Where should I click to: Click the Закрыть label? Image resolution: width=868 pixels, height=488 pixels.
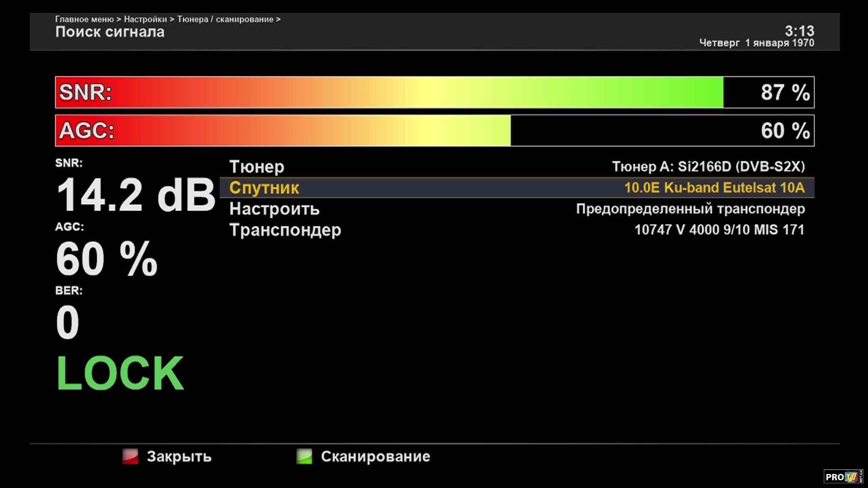[x=179, y=457]
